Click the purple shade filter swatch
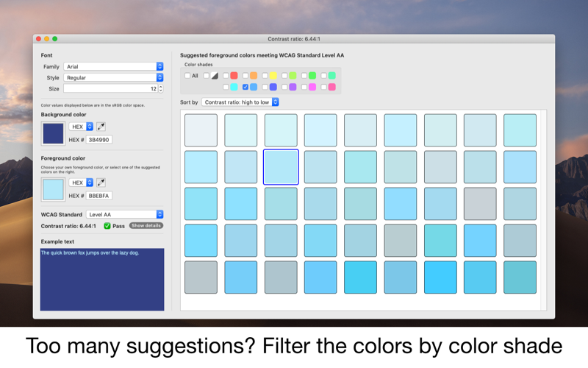 (293, 87)
